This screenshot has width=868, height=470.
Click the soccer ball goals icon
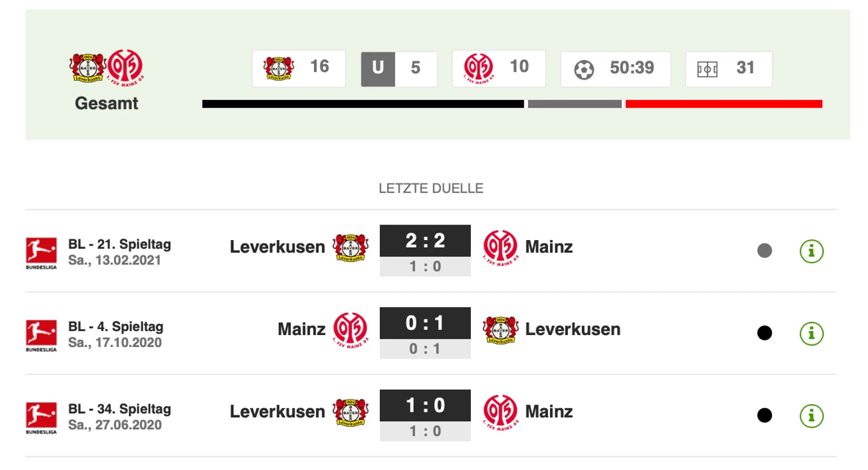(584, 70)
